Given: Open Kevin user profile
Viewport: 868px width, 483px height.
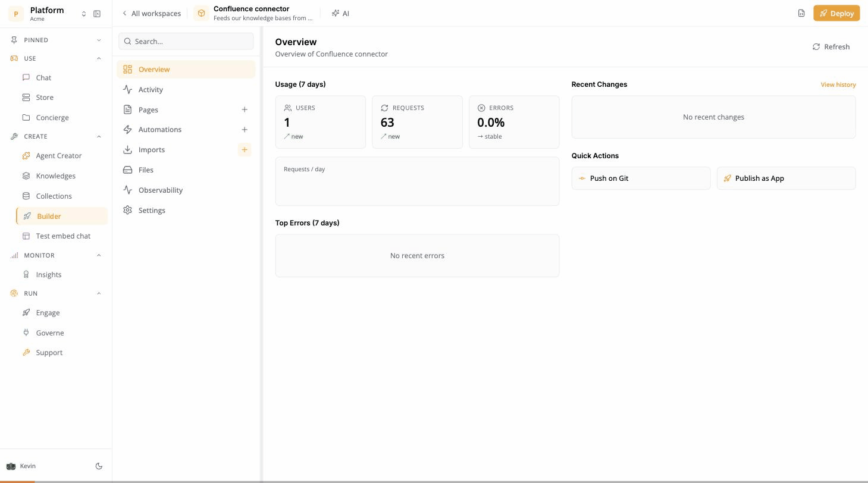Looking at the screenshot, I should click(21, 466).
